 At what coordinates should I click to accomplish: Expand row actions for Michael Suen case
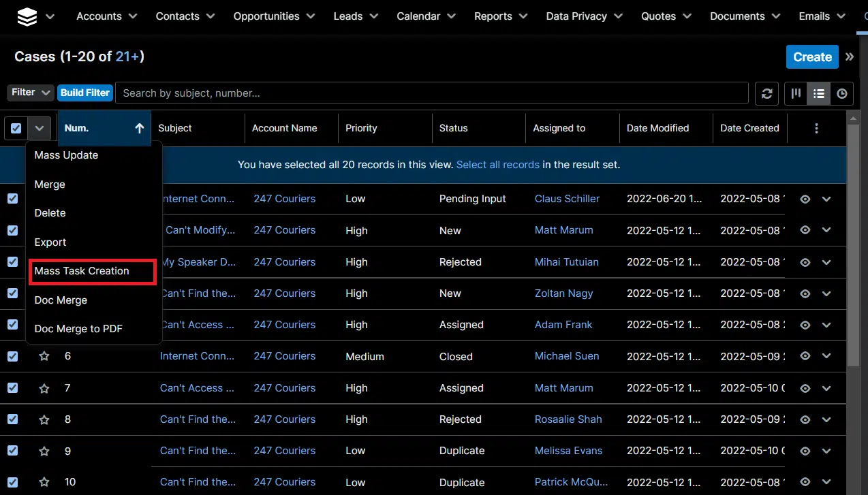826,356
